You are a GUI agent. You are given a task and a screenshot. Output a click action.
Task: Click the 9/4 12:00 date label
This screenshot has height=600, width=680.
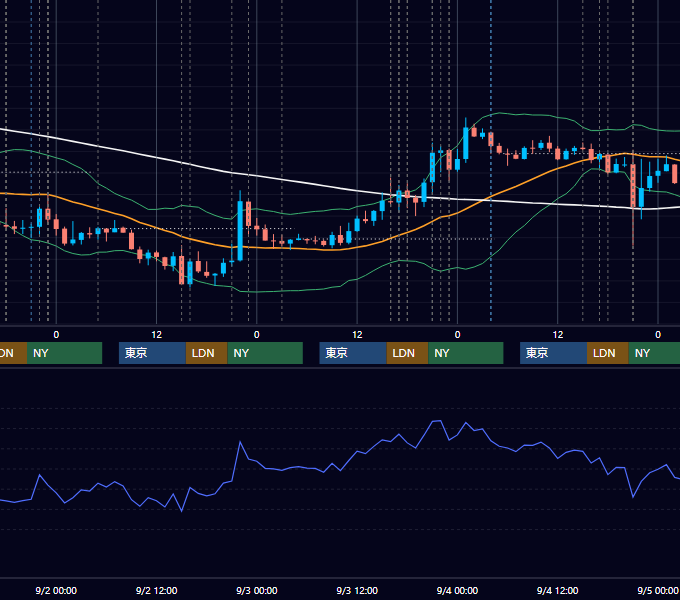558,590
